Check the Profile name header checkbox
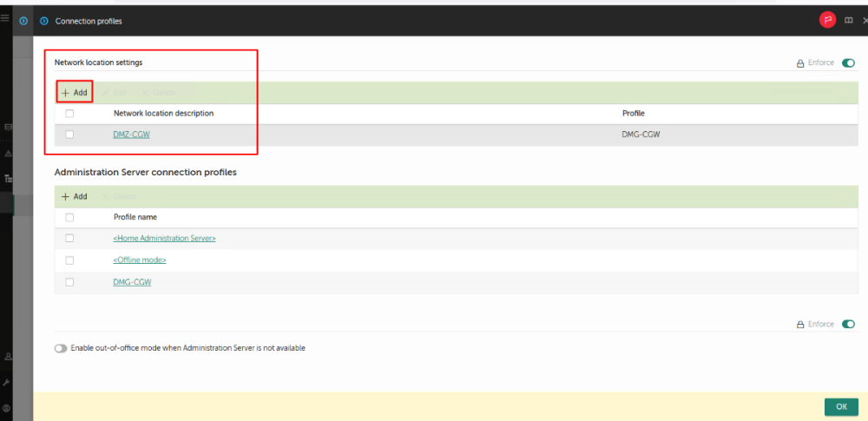Screen dimensions: 868x421 pyautogui.click(x=69, y=218)
